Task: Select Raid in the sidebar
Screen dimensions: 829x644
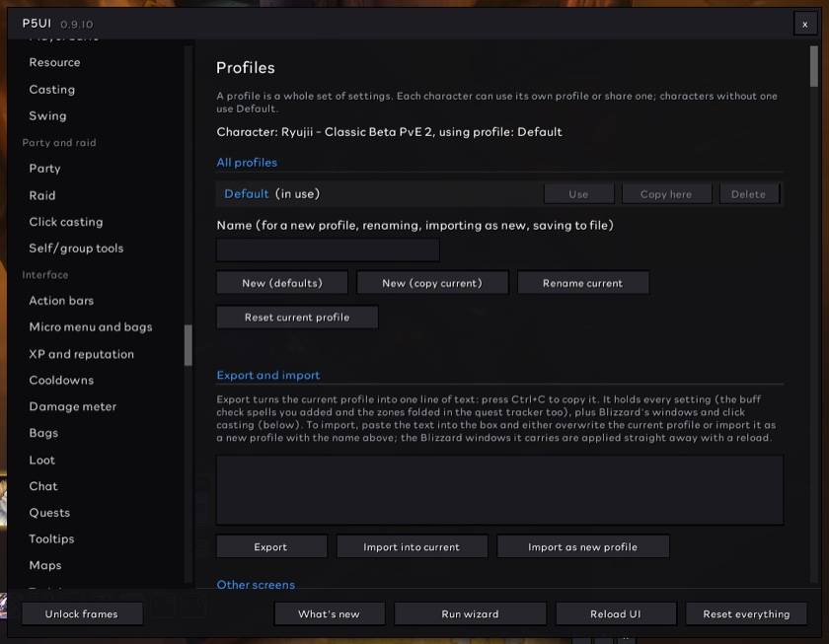Action: 42,195
